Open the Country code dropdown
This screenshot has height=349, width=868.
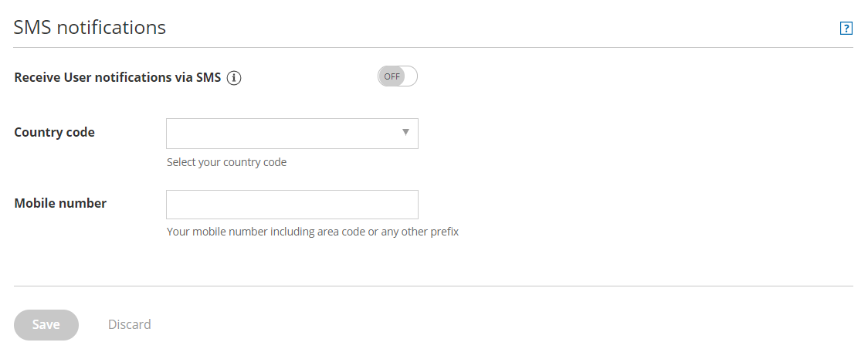coord(292,134)
